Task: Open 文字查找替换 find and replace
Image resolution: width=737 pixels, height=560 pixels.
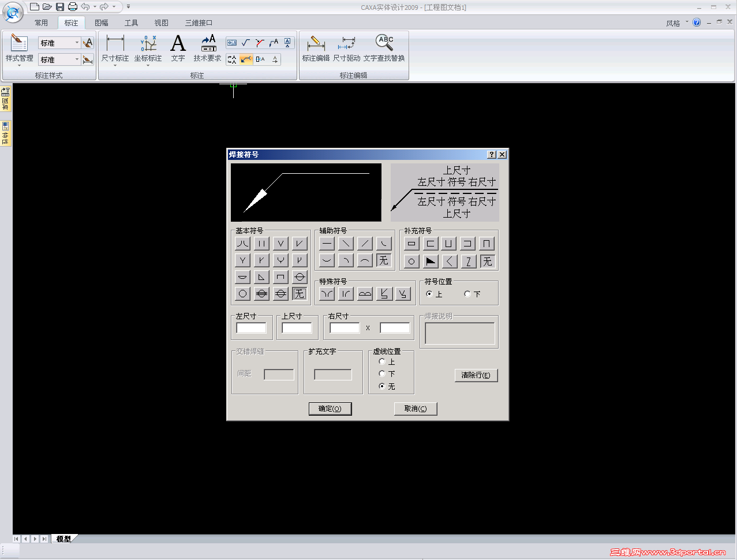Action: (384, 47)
